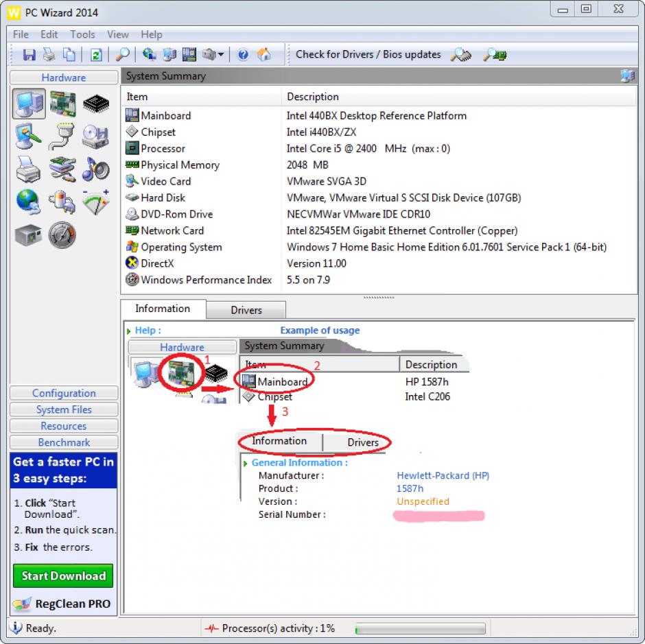Open the toolbox dropdown arrow in toolbar
Viewport: 645px width, 644px height.
(x=221, y=54)
